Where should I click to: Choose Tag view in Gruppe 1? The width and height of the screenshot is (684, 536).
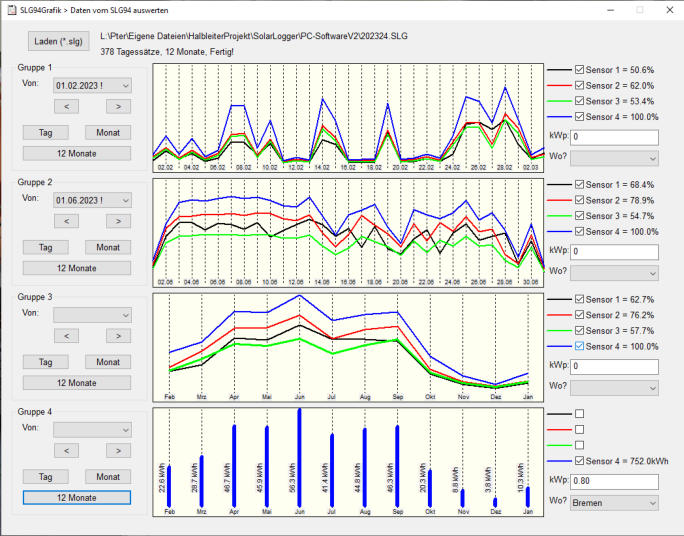(45, 132)
